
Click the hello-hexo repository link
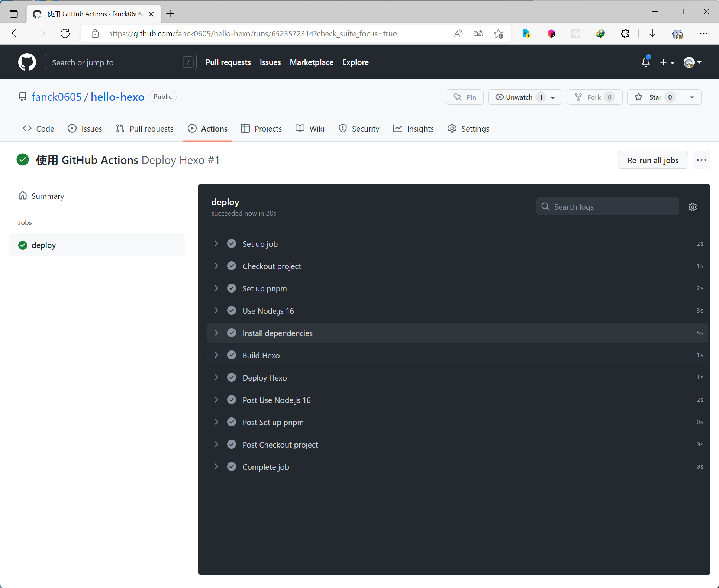pyautogui.click(x=117, y=97)
